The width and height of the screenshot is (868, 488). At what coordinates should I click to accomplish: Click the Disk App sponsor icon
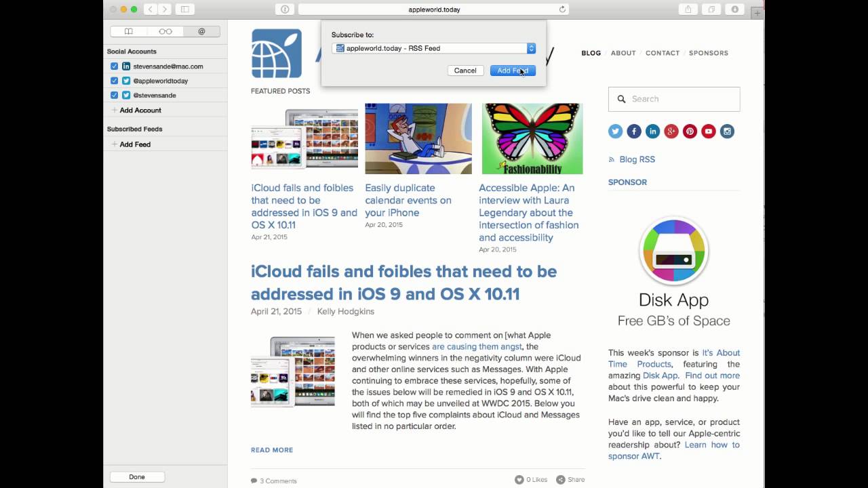pos(674,251)
